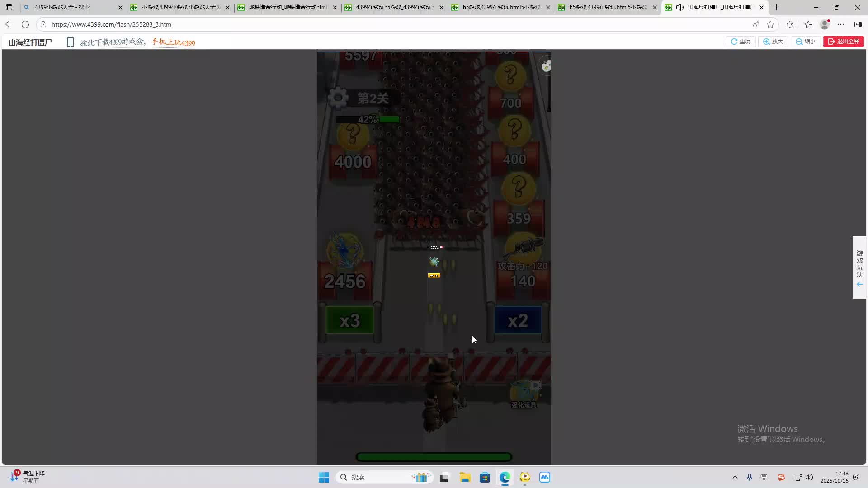
Task: Mute the tab audio speaker icon
Action: pos(679,7)
